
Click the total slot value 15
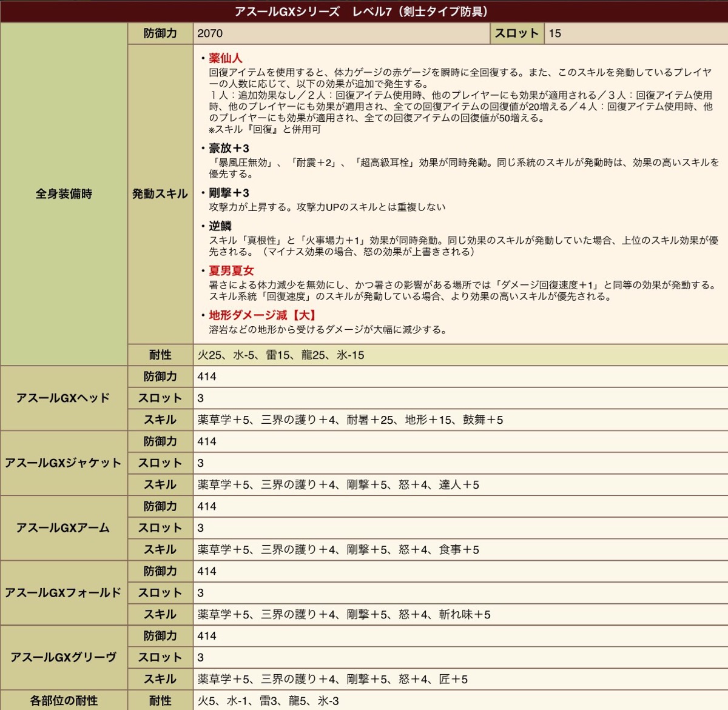click(555, 33)
